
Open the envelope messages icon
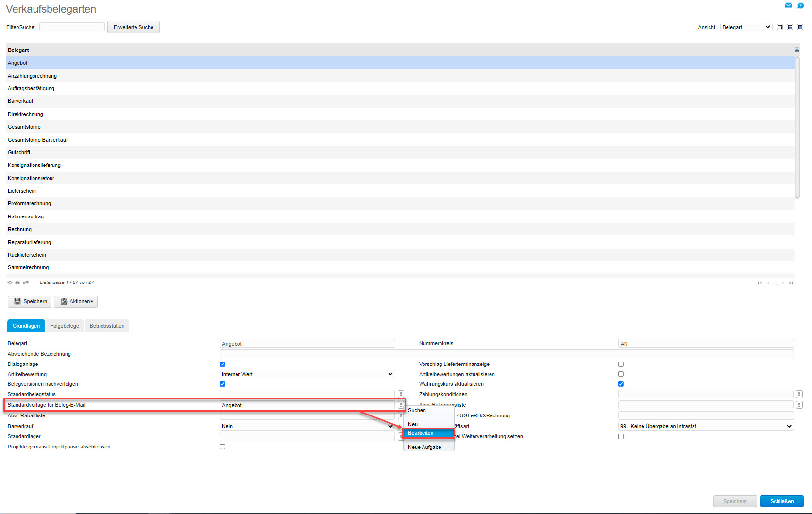[x=788, y=5]
